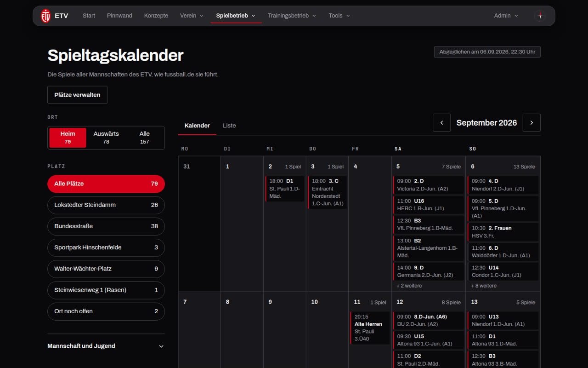
Task: Open Pinnwand in the navigation bar
Action: click(x=119, y=16)
